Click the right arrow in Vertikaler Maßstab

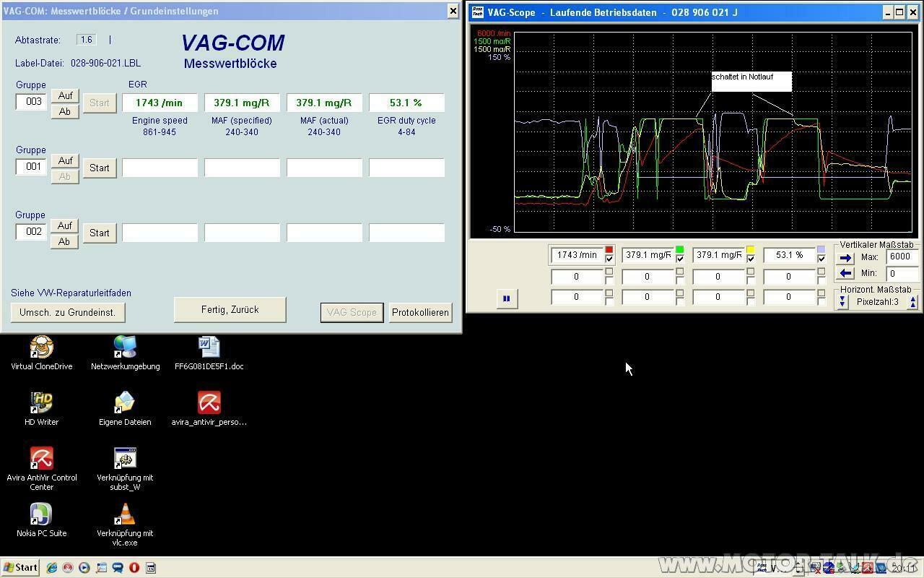[846, 257]
